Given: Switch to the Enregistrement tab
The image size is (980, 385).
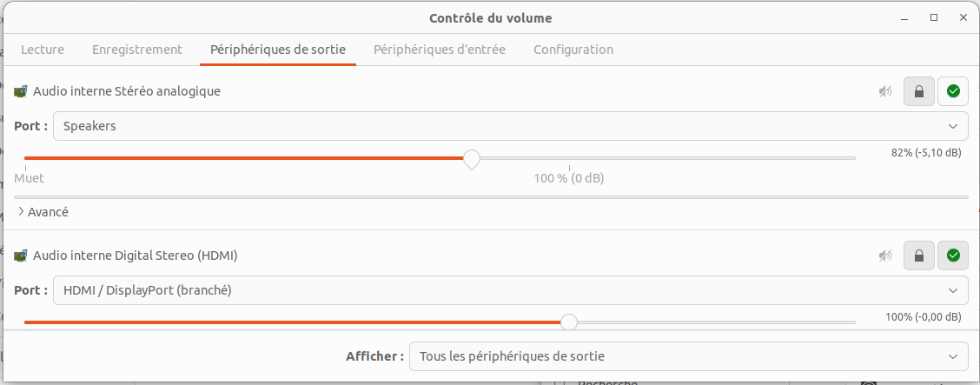Looking at the screenshot, I should (x=137, y=50).
